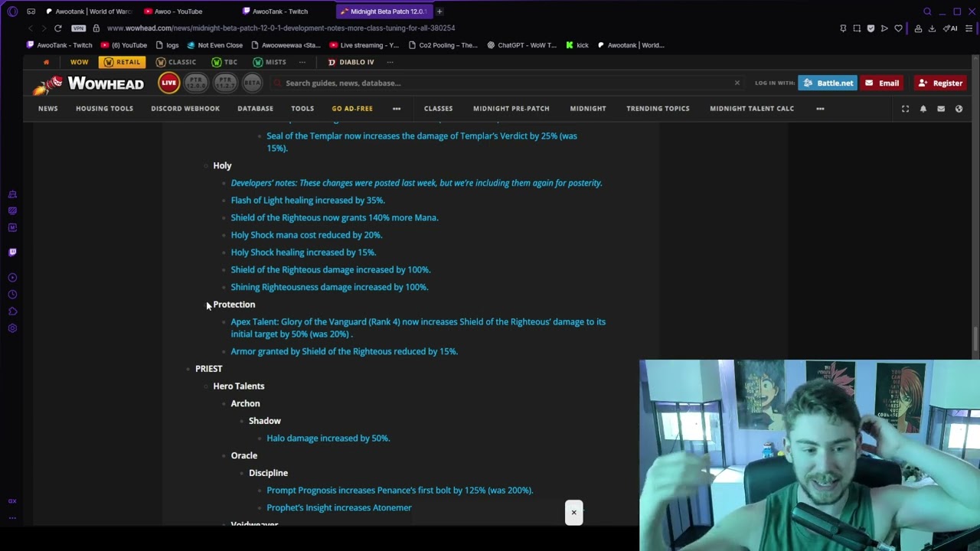980x551 pixels.
Task: Open the Halo damage increased link
Action: tap(328, 439)
